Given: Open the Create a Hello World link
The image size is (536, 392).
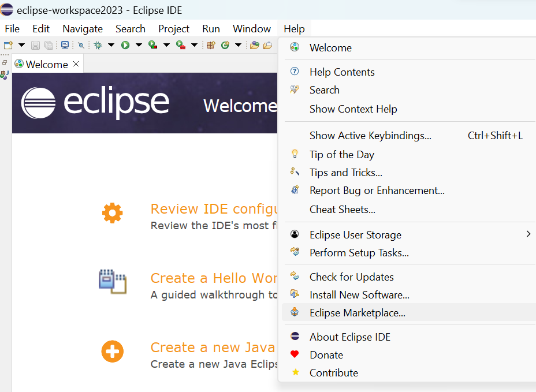Looking at the screenshot, I should click(214, 278).
